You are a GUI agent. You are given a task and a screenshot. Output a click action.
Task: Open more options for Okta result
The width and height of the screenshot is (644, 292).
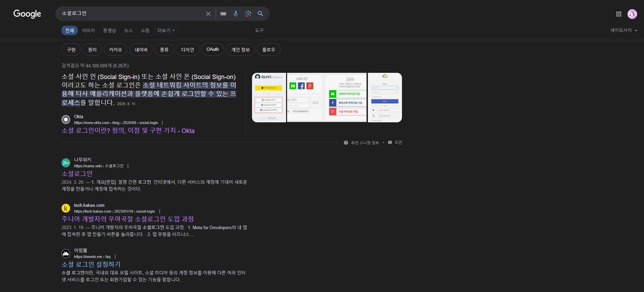[162, 123]
